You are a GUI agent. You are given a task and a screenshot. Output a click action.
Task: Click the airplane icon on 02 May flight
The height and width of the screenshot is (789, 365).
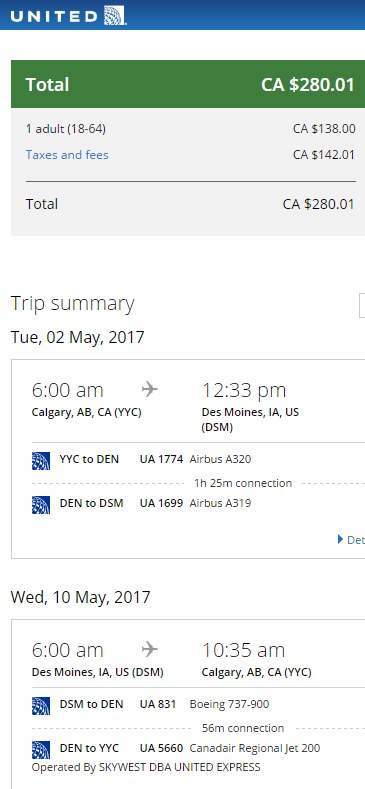tap(150, 389)
